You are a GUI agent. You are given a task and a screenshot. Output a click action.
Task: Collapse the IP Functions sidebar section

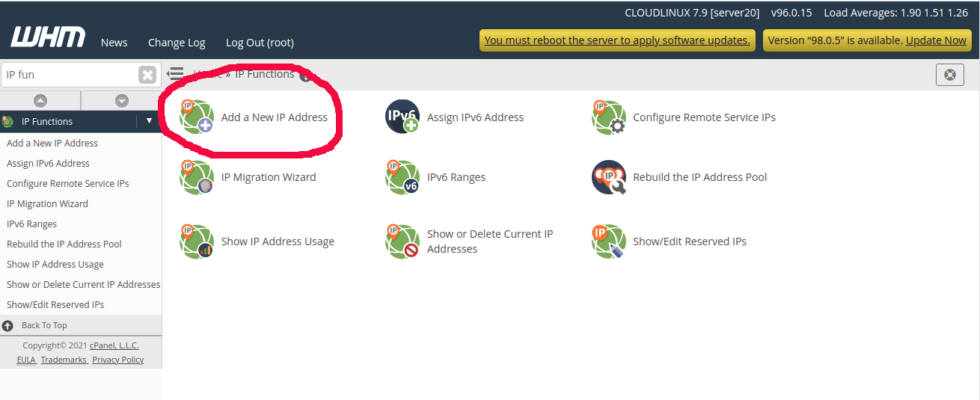click(149, 121)
